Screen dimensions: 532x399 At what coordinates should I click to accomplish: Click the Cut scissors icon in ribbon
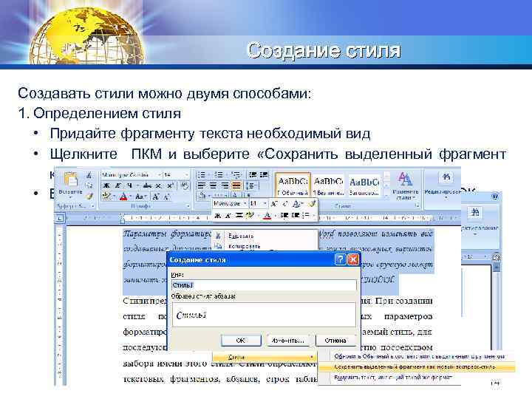tap(89, 175)
